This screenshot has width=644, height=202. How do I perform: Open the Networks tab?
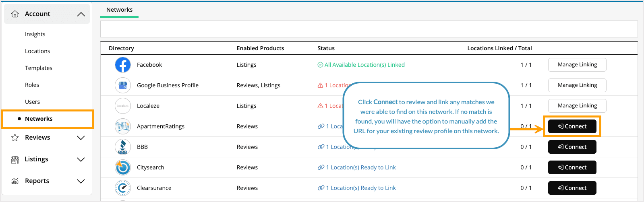[x=119, y=10]
